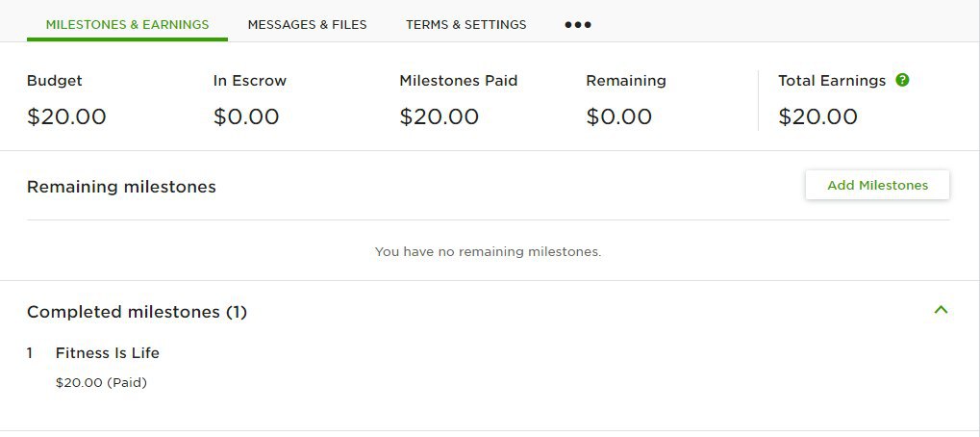Image resolution: width=980 pixels, height=437 pixels.
Task: Click the $20.00 (Paid) milestone status text
Action: click(101, 382)
